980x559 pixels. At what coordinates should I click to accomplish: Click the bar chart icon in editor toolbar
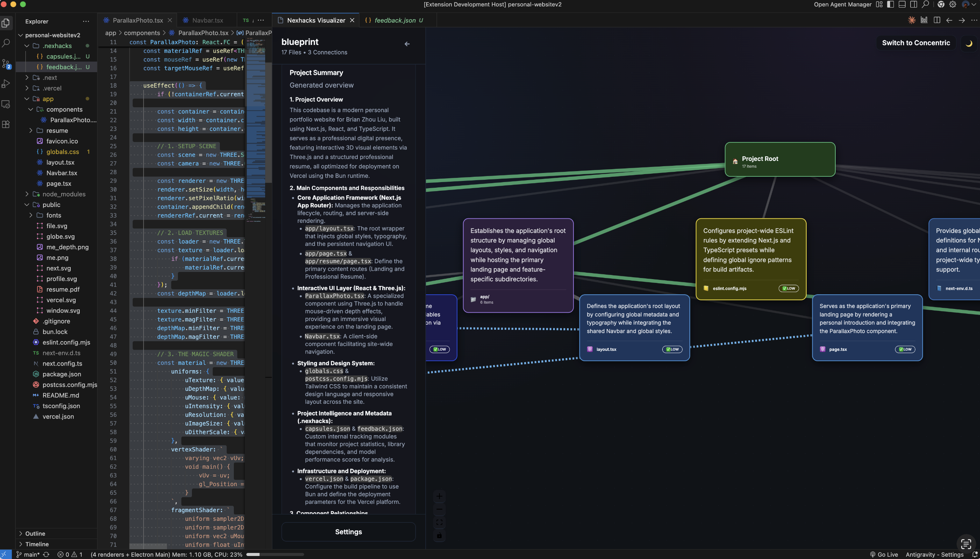coord(924,20)
